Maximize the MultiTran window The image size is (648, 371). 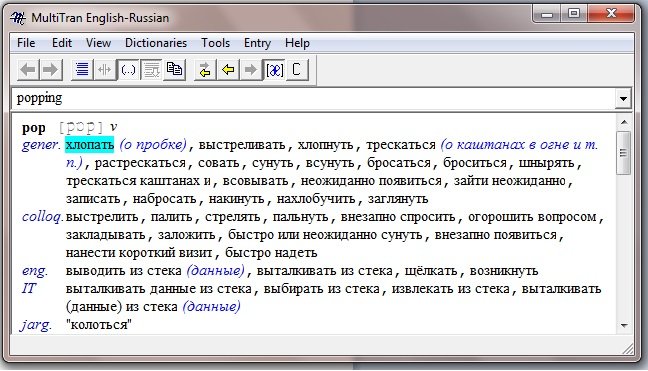(574, 14)
